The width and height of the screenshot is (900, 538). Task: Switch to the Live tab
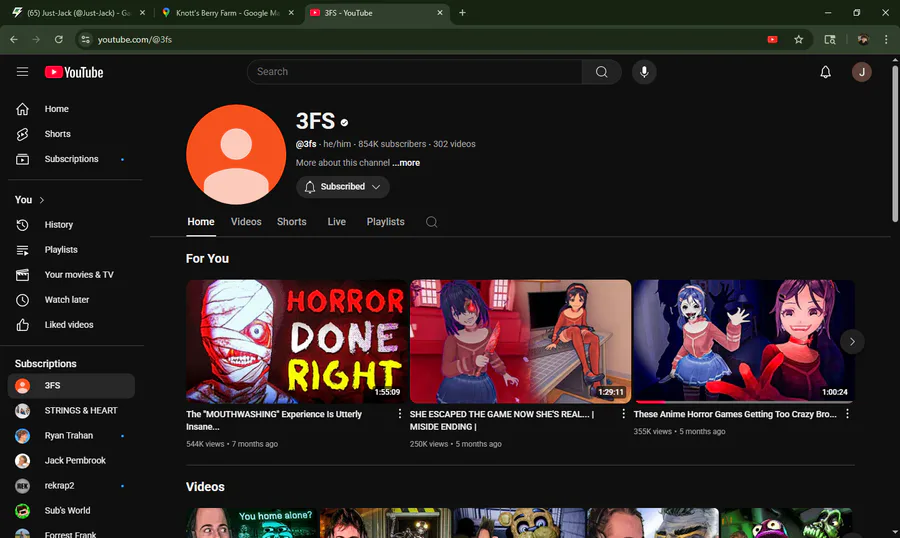click(x=336, y=222)
